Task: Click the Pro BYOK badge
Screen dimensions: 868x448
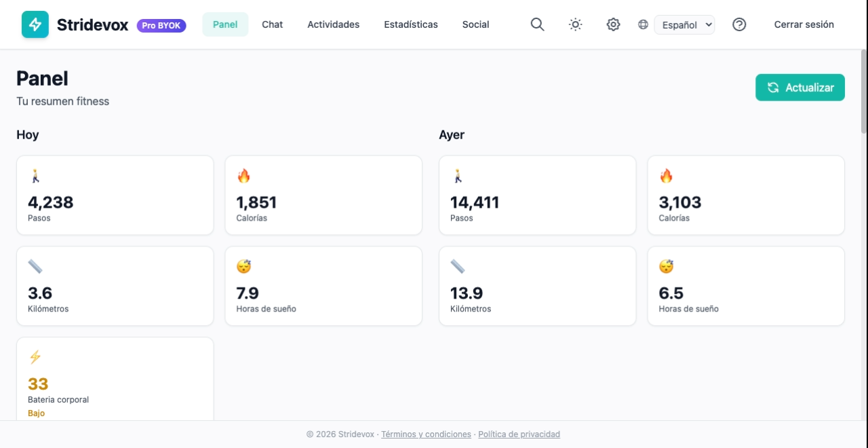Action: [x=161, y=26]
